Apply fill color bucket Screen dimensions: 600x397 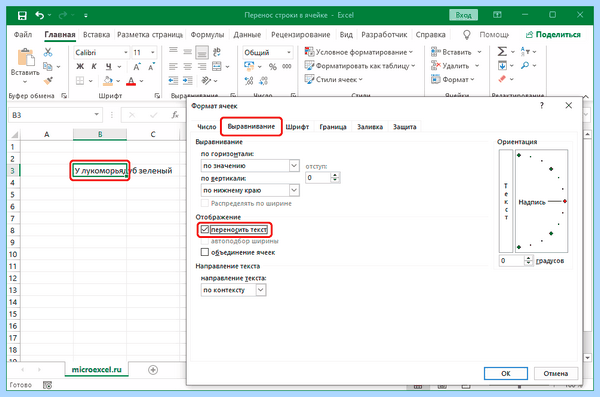pyautogui.click(x=108, y=81)
